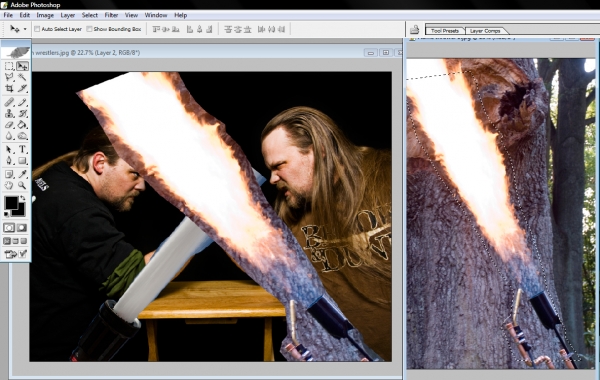Open the Image menu
600x380 pixels.
[45, 15]
